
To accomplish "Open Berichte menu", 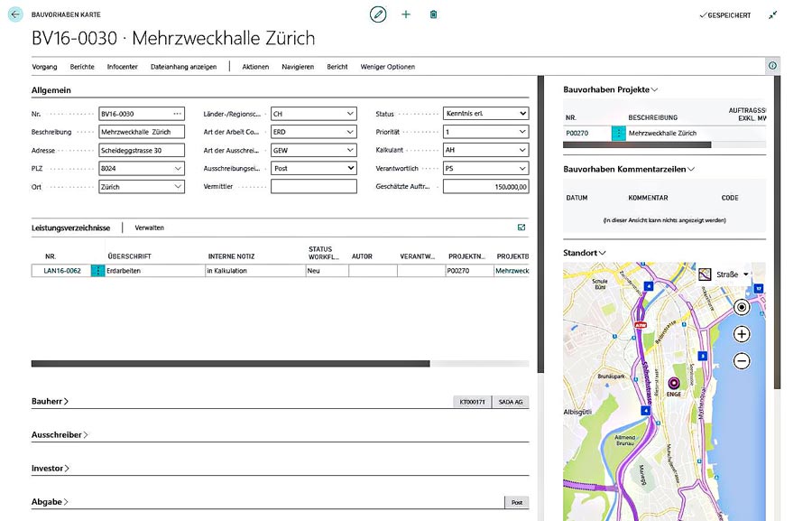I will pyautogui.click(x=82, y=67).
